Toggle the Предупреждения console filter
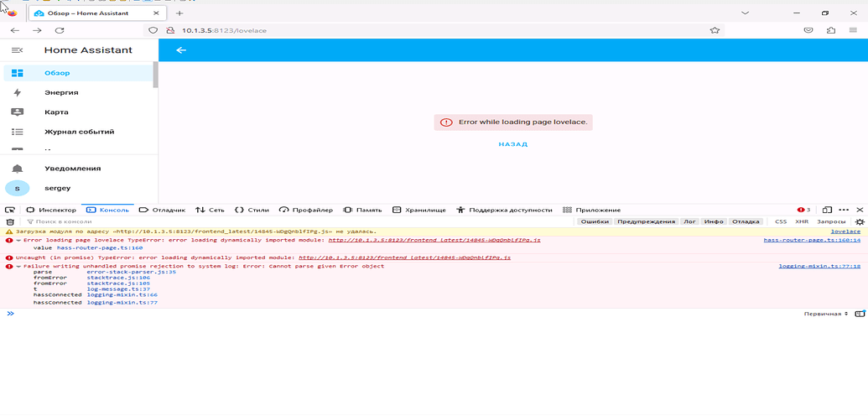The height and width of the screenshot is (416, 868). [647, 221]
